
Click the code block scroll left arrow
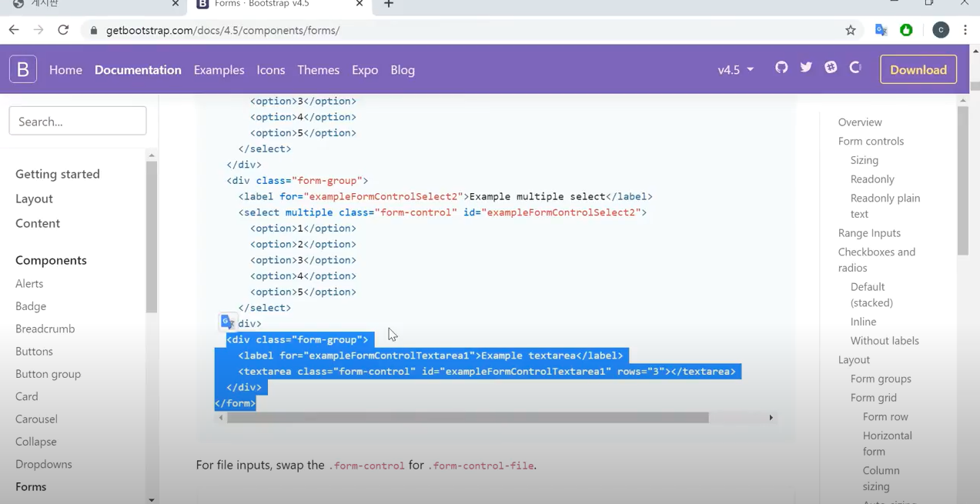(221, 418)
